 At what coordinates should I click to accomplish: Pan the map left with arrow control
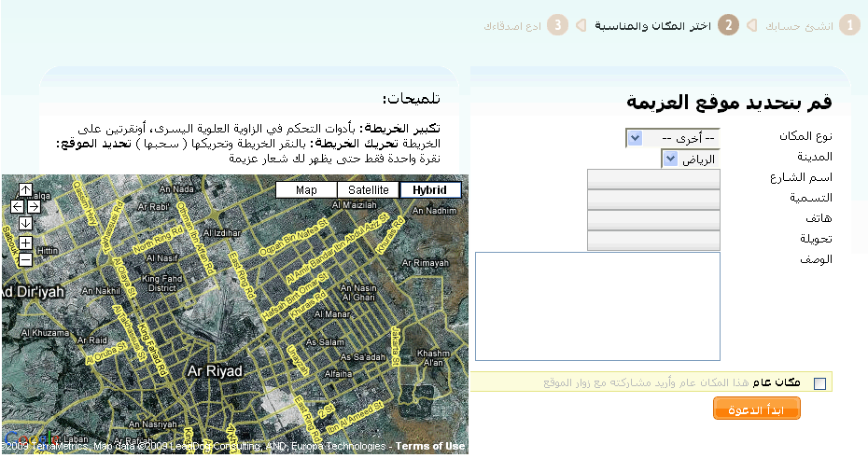(17, 206)
